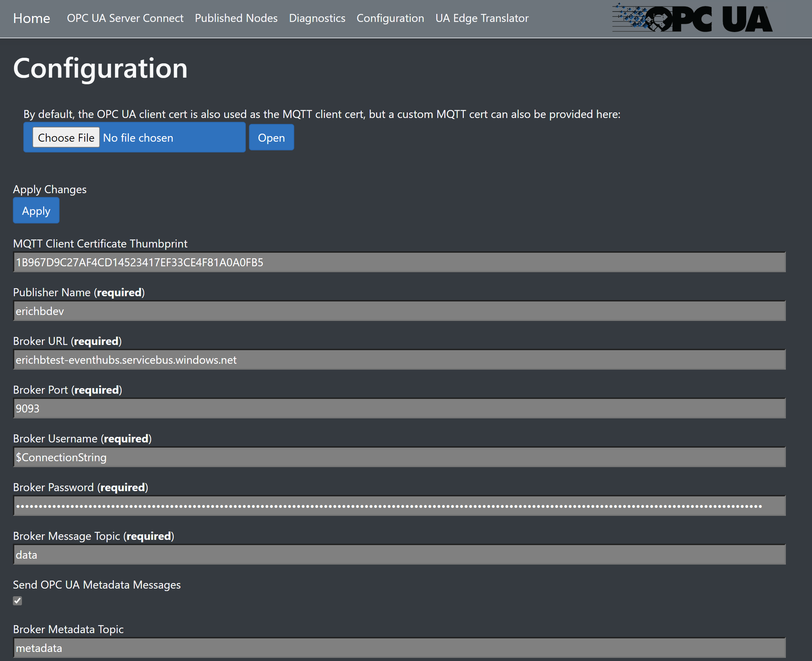Click the OPC UA logo

(692, 18)
